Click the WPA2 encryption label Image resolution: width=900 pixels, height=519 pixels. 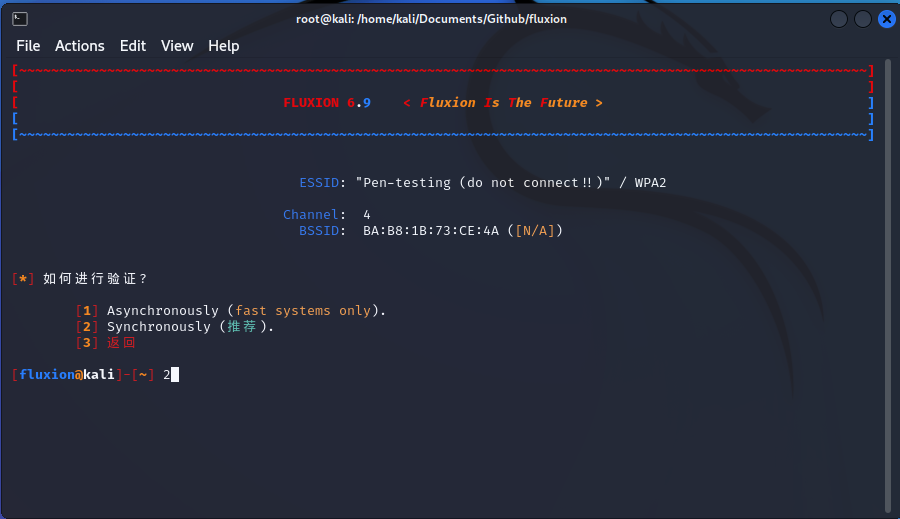tap(650, 183)
